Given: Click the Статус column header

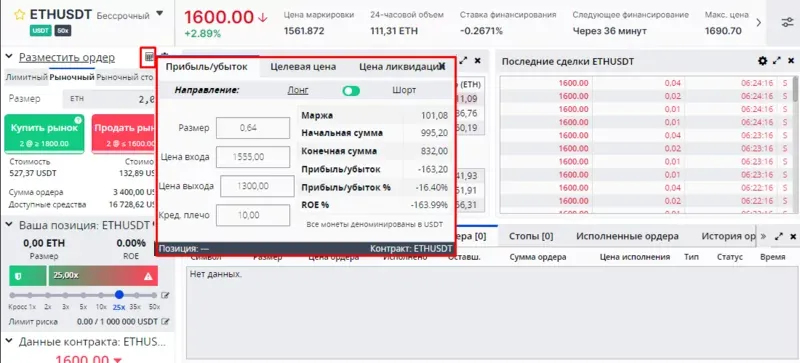Looking at the screenshot, I should (x=730, y=257).
